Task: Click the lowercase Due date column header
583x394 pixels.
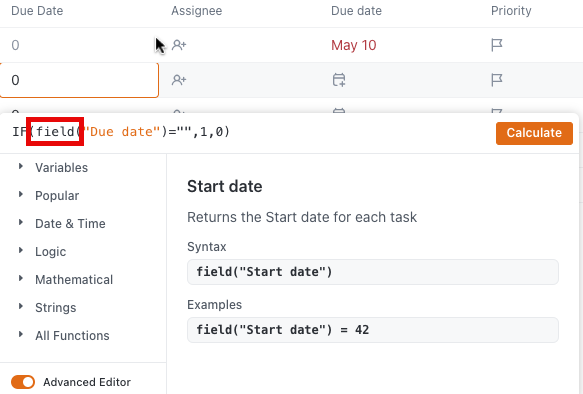Action: 356,11
